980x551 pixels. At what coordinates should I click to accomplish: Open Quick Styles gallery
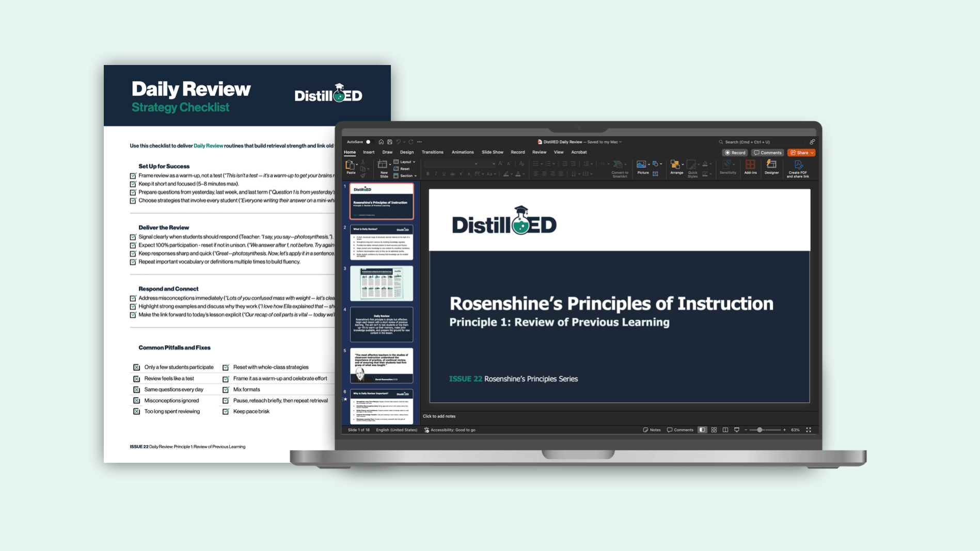coord(692,169)
